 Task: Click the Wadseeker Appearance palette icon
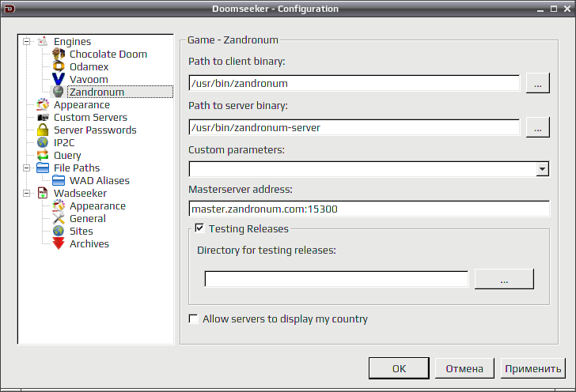point(59,206)
